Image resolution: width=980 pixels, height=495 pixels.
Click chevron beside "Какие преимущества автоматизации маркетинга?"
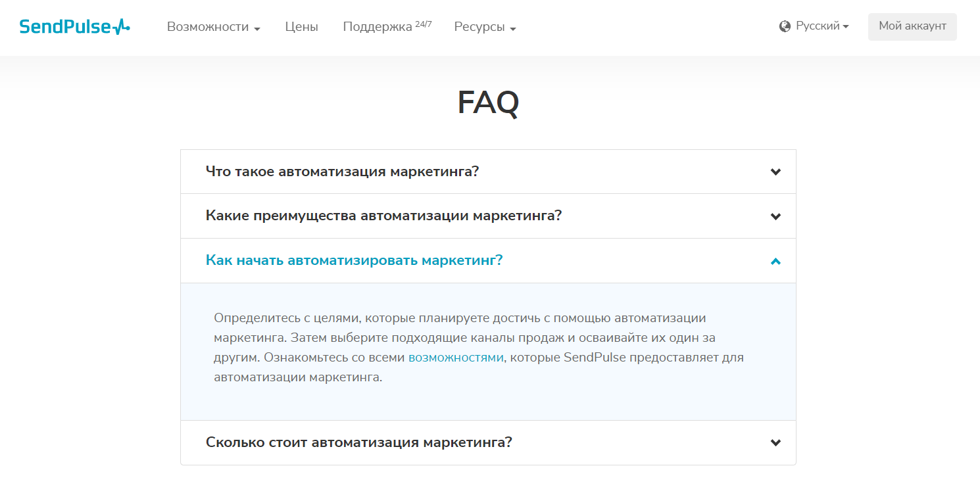click(x=775, y=216)
